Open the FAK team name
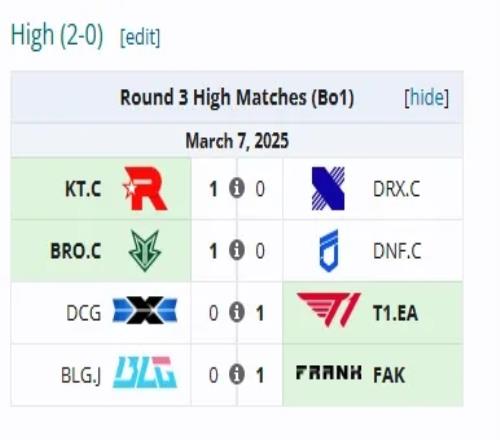This screenshot has width=500, height=440. click(x=389, y=375)
